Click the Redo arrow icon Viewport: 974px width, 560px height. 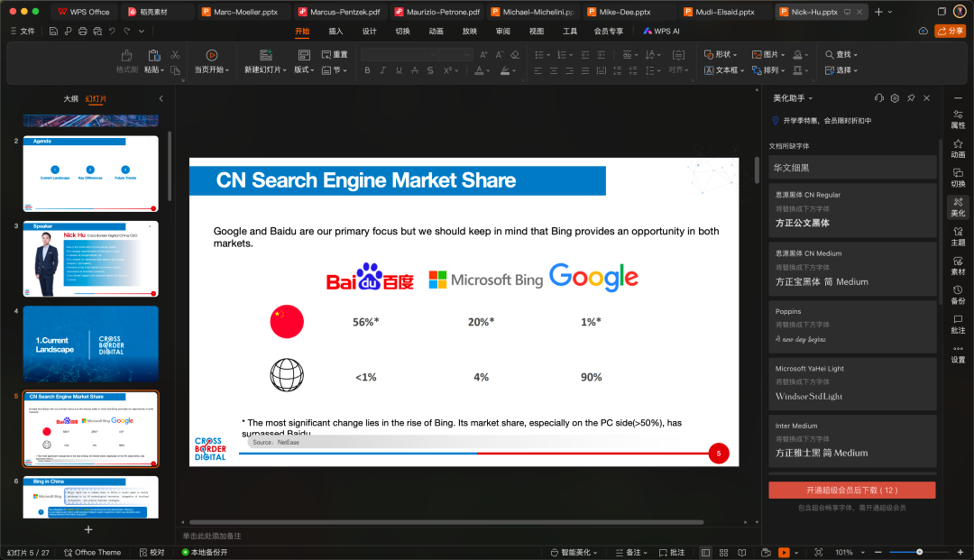[x=127, y=31]
